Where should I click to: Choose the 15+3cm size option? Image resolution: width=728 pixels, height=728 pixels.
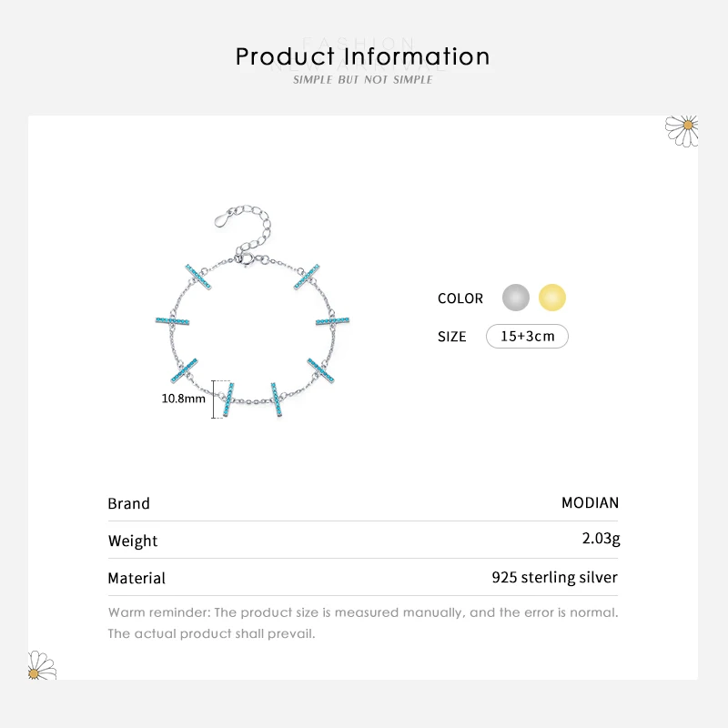click(527, 337)
